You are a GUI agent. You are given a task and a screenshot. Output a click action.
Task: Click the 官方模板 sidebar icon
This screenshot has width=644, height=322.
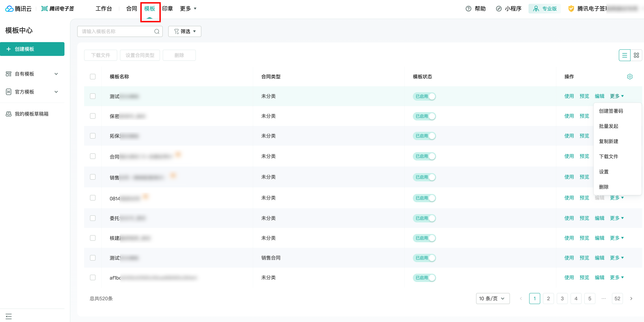[8, 92]
